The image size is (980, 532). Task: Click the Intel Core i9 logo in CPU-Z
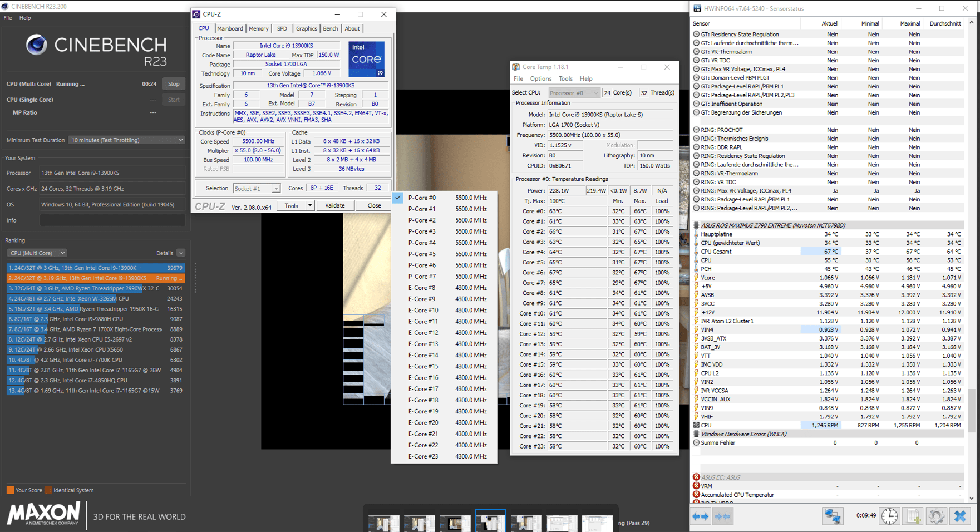coord(366,59)
